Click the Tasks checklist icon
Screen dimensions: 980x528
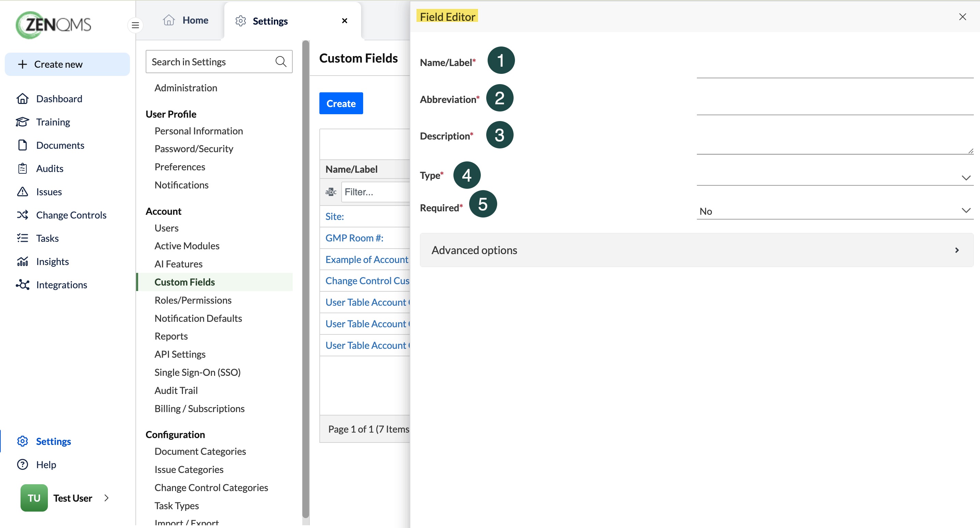point(23,238)
